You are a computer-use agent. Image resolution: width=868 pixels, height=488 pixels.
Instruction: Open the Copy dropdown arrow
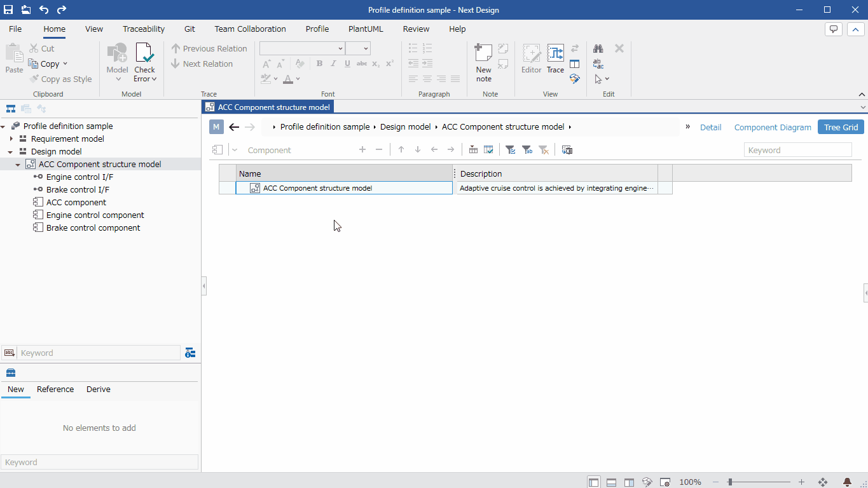[65, 64]
